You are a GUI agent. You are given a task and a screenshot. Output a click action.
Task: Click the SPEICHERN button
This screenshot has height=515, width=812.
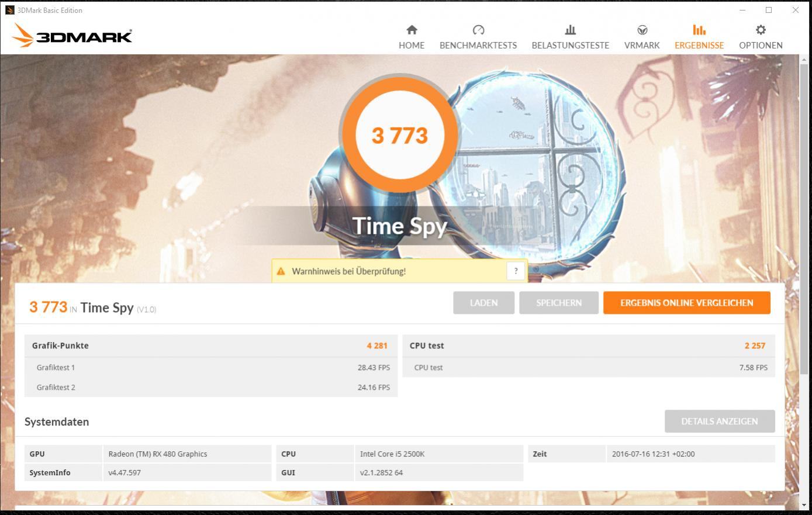click(559, 303)
